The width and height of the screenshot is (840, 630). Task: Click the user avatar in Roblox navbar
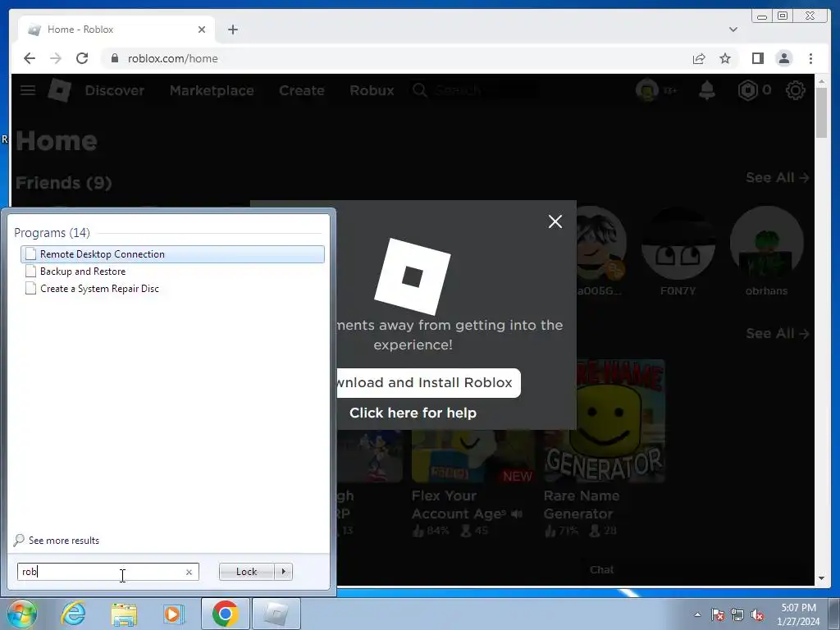pos(646,90)
